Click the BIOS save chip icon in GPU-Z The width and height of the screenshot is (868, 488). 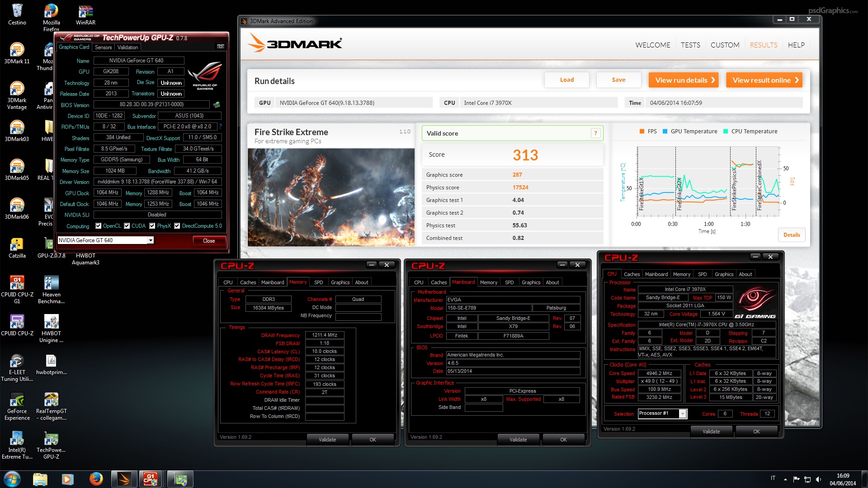[217, 105]
